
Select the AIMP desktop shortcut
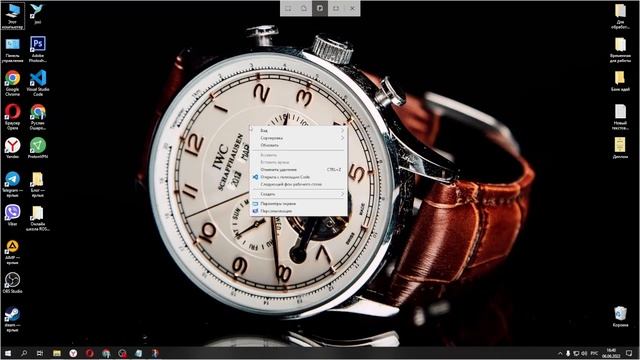coord(13,252)
